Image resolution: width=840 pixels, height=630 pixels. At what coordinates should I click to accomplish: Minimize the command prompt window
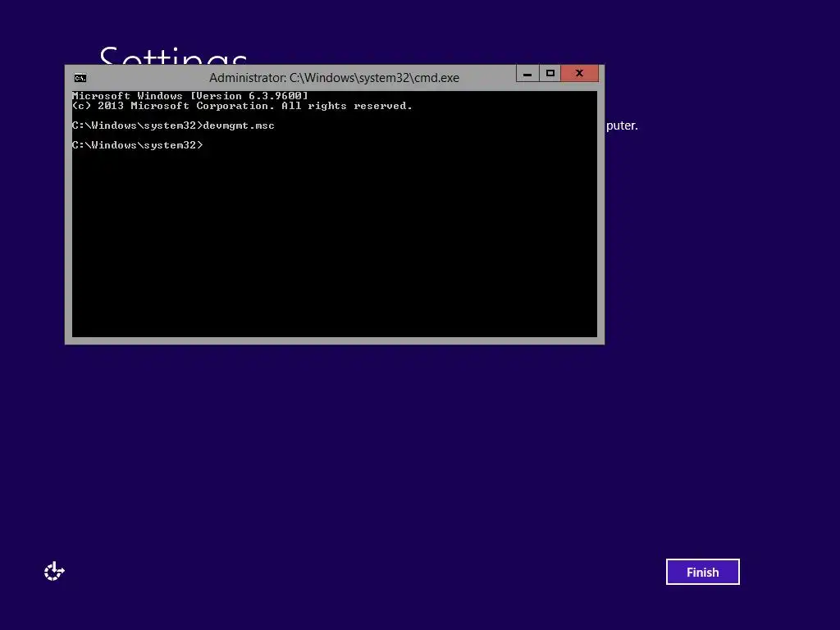527,74
